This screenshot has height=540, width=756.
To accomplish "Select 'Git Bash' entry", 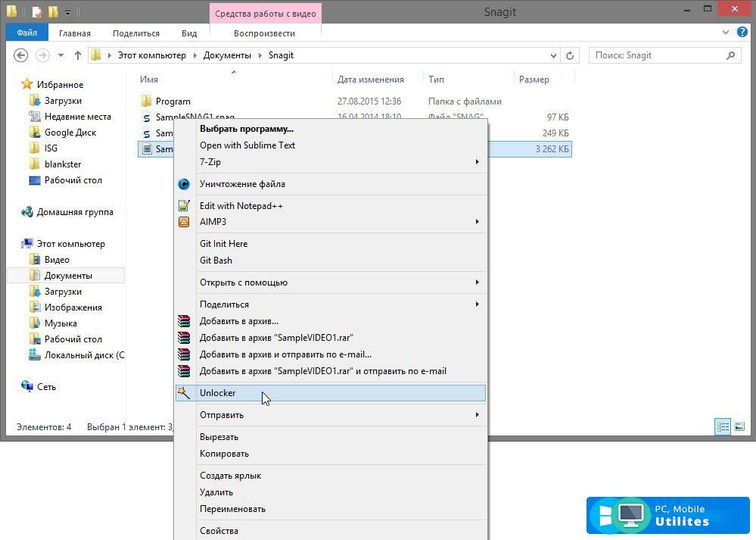I will tap(331, 260).
